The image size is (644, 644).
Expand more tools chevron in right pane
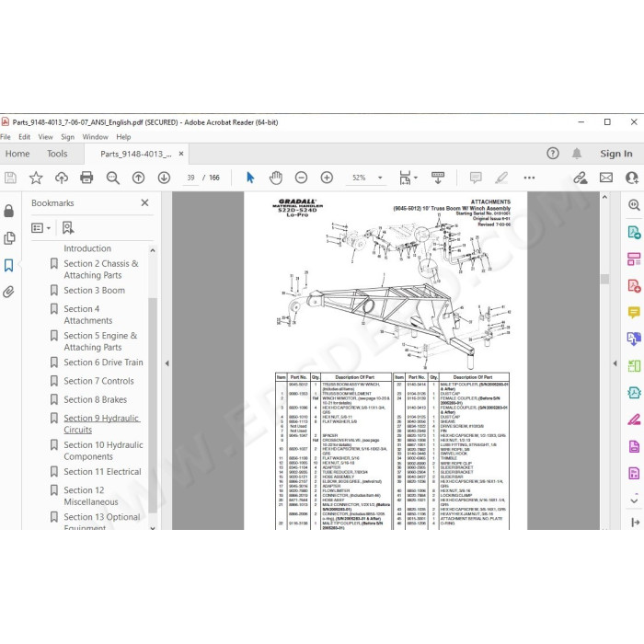click(x=634, y=500)
